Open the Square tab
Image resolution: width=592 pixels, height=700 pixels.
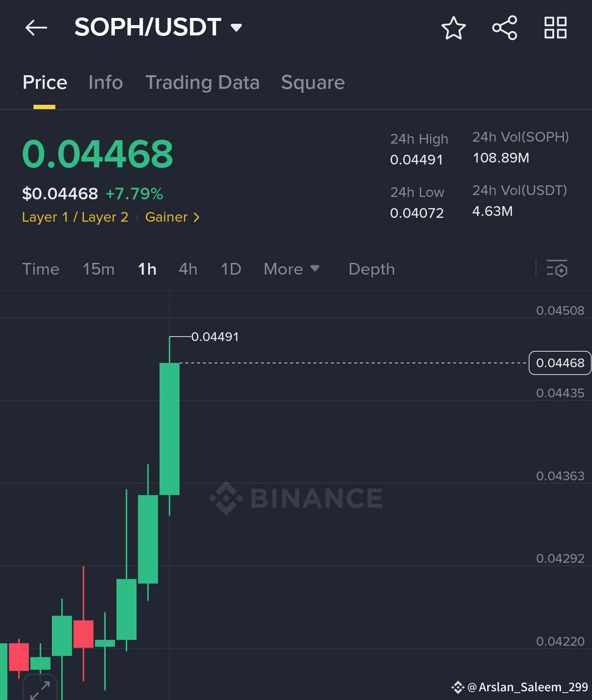[313, 82]
